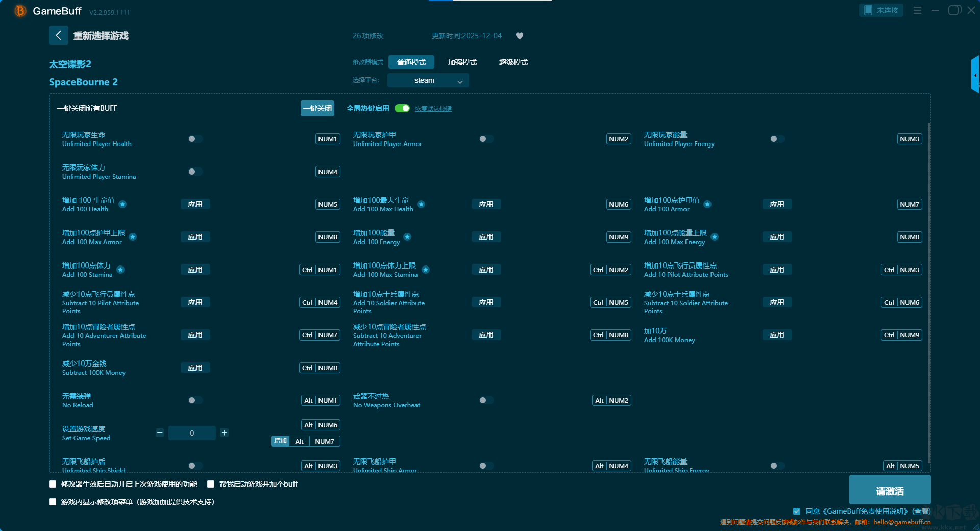Click restore default hotkeys link
The image size is (980, 531).
click(x=433, y=109)
